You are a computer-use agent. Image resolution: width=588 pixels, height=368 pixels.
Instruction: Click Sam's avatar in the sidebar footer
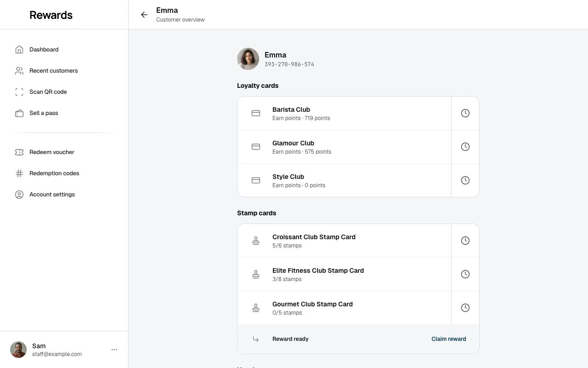click(x=18, y=350)
